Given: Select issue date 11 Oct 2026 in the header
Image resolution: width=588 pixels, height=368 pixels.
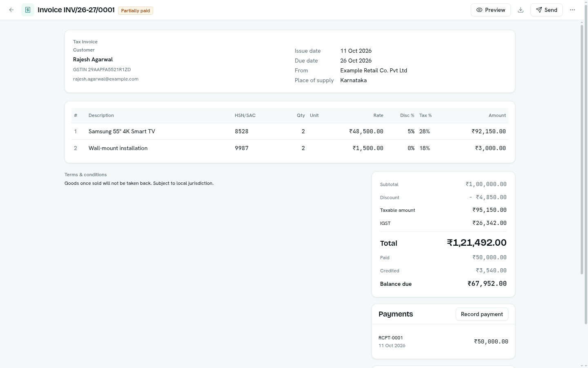Looking at the screenshot, I should [x=356, y=51].
